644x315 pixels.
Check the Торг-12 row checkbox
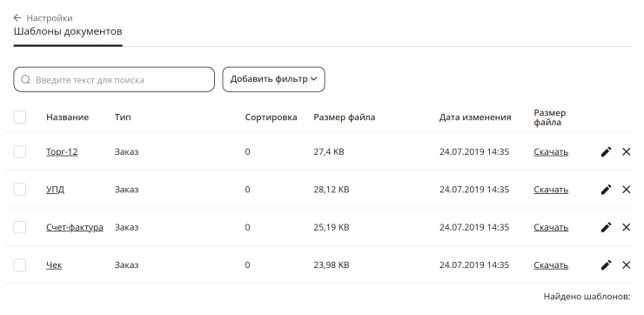coord(20,152)
